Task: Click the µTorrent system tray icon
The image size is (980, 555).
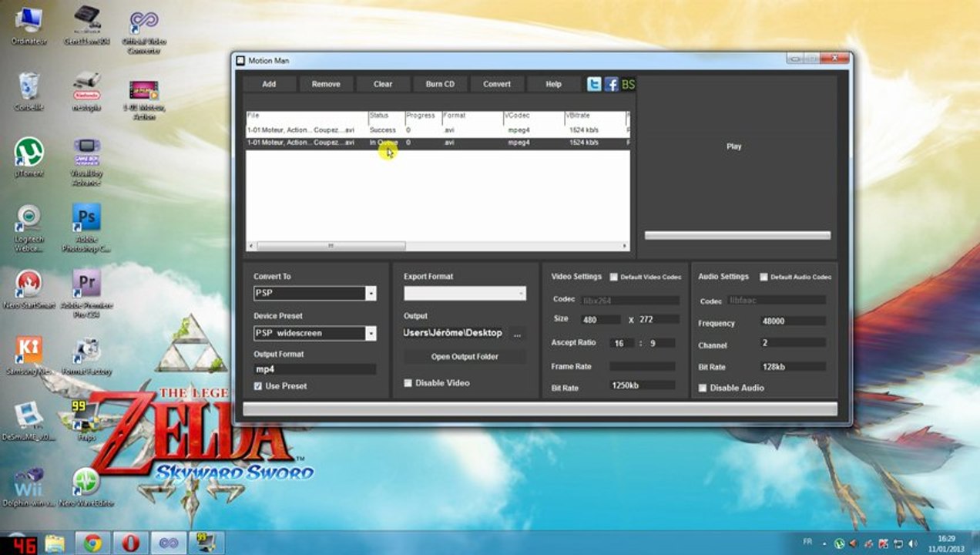Action: [839, 543]
